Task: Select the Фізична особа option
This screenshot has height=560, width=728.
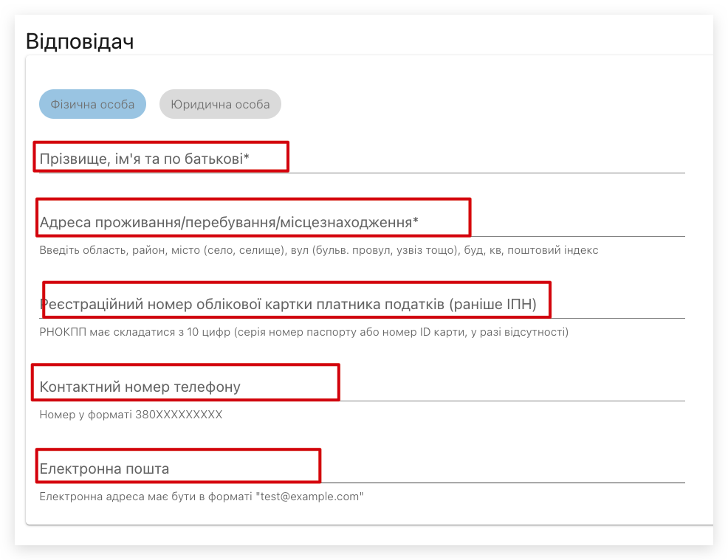Action: click(92, 104)
